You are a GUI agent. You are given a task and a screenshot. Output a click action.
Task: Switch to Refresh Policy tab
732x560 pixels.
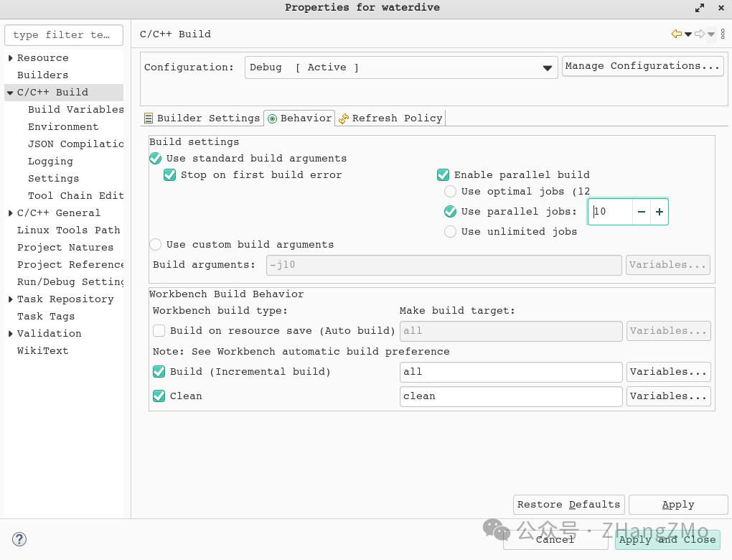click(x=390, y=118)
